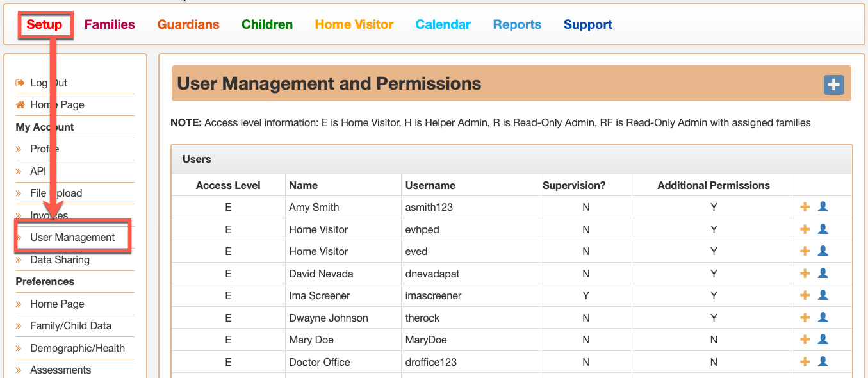Image resolution: width=868 pixels, height=378 pixels.
Task: Click the blue user icon for David Nevada
Action: tap(823, 273)
